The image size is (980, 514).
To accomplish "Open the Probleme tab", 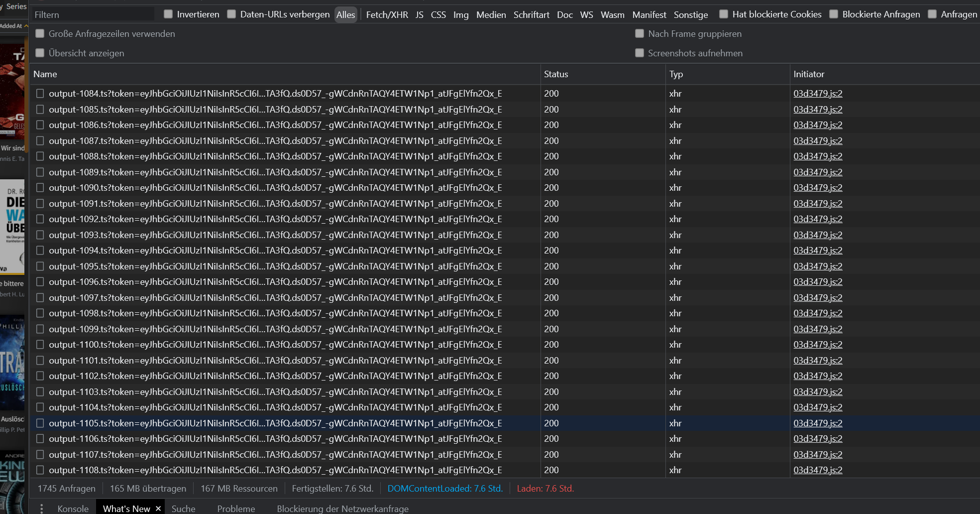I will pyautogui.click(x=236, y=509).
